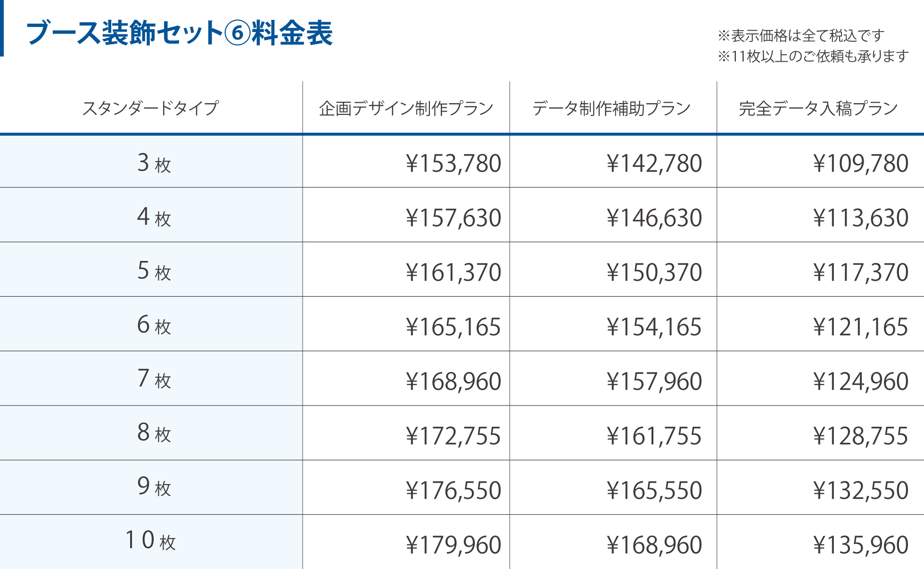This screenshot has height=569, width=924.
Task: Click the ¥146,630 price cell
Action: coord(654,218)
